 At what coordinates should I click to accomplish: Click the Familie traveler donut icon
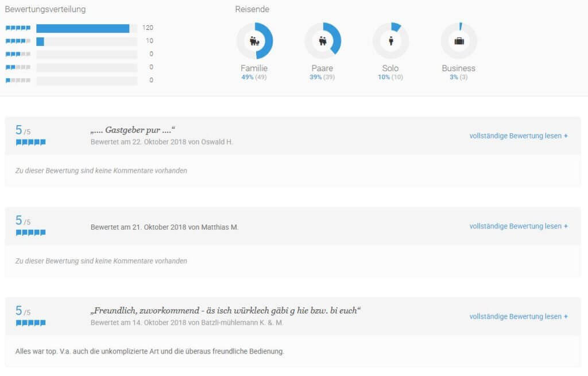click(254, 41)
